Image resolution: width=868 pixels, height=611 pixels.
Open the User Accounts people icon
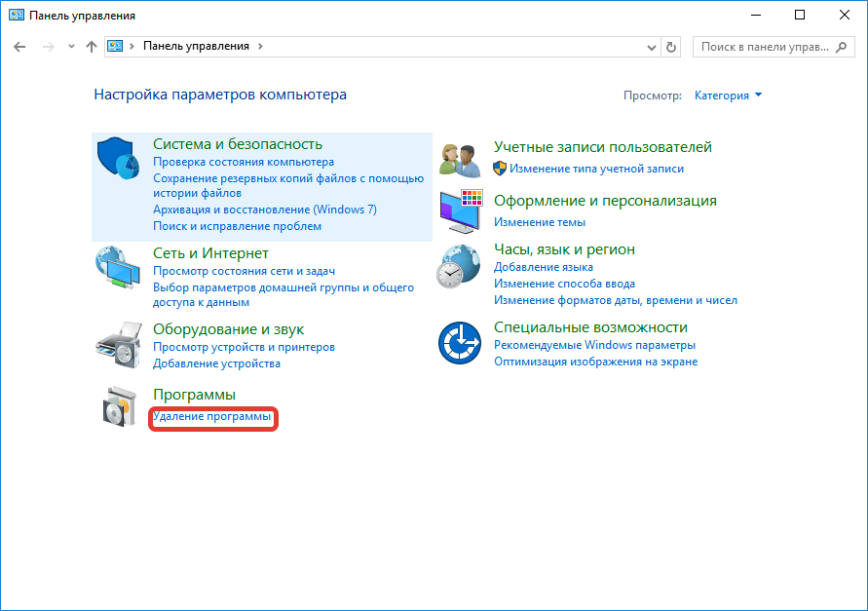pos(461,160)
